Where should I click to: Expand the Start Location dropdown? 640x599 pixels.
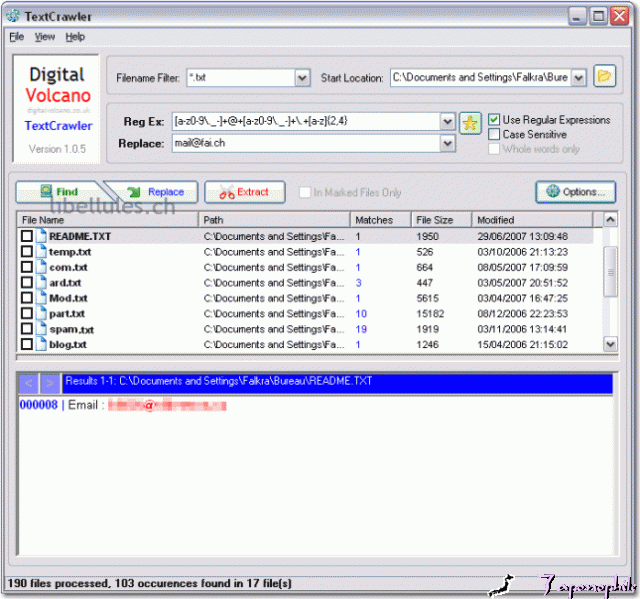point(578,78)
